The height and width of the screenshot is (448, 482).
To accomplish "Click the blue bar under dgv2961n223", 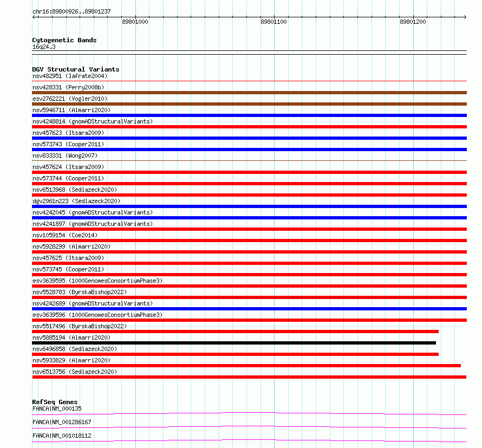I will point(249,206).
